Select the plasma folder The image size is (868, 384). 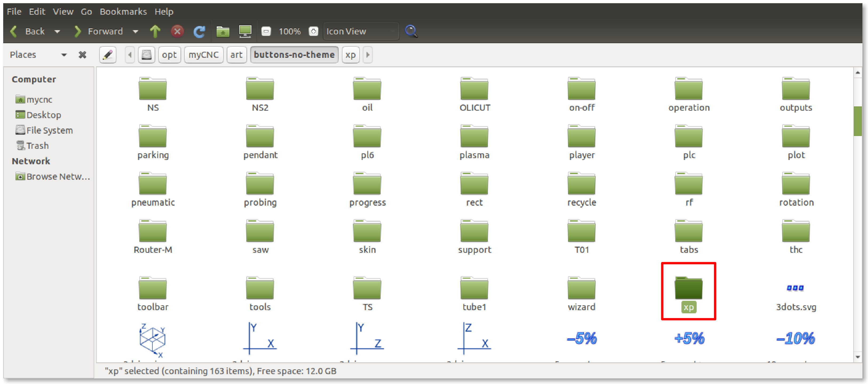(474, 141)
